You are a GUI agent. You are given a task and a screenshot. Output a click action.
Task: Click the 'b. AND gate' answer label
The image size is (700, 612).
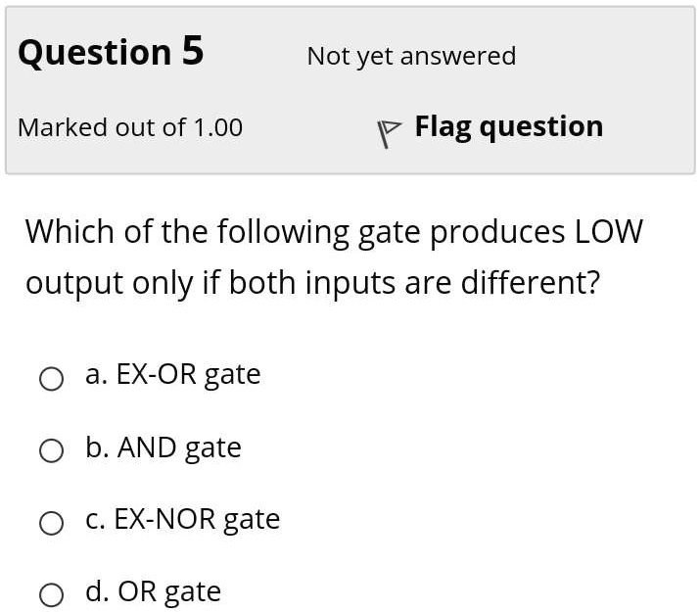pos(163,447)
